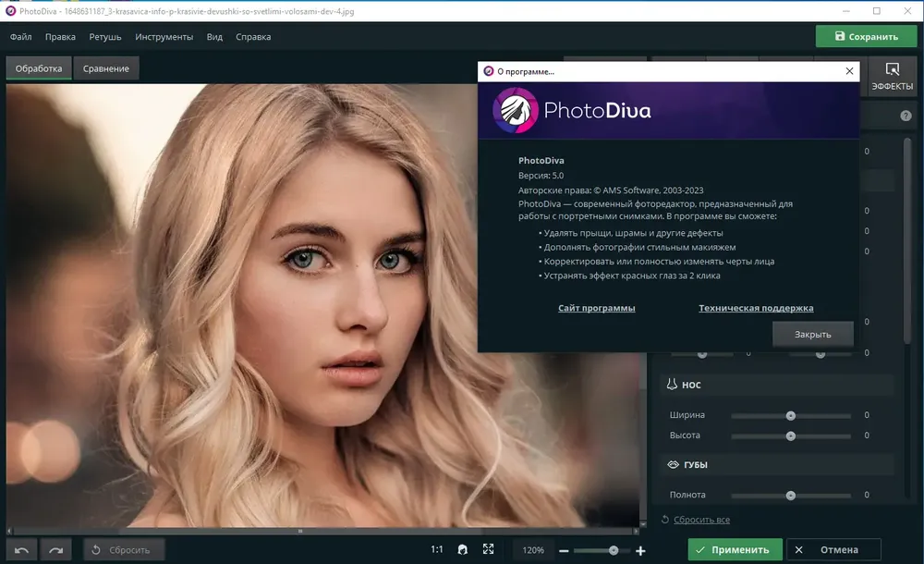Click the right panel vertical scrollbar

click(x=907, y=240)
